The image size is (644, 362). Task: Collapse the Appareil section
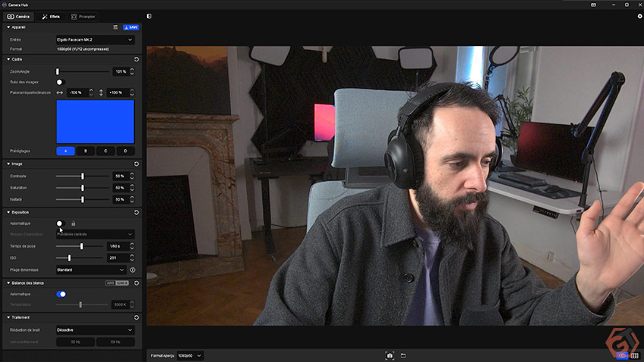(x=8, y=27)
